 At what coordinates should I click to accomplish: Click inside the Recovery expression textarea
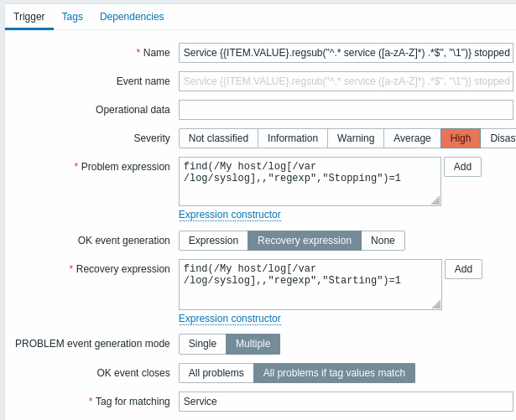click(309, 284)
